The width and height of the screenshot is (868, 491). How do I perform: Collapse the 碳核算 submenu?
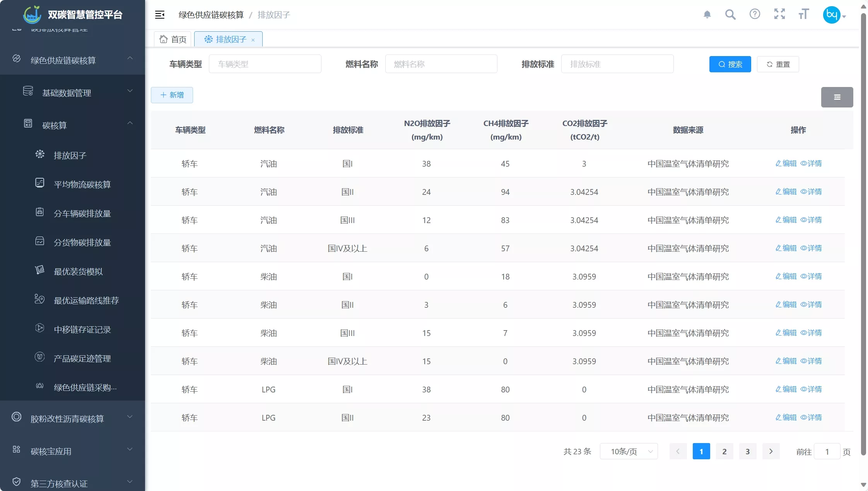[x=73, y=125]
